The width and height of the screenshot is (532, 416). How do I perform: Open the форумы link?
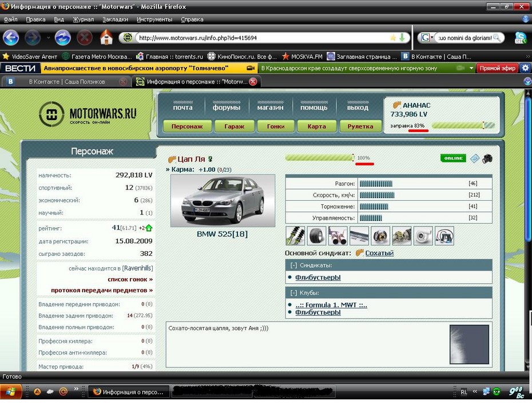227,107
